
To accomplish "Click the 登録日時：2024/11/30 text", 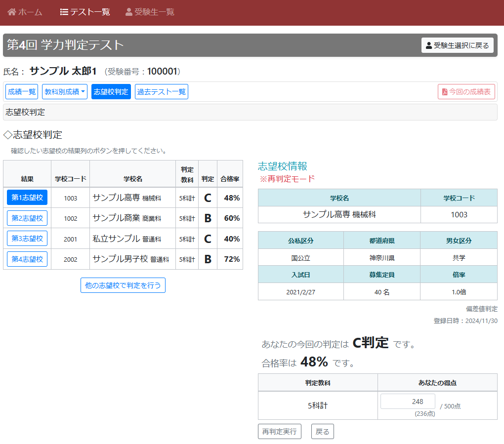I will coord(465,321).
